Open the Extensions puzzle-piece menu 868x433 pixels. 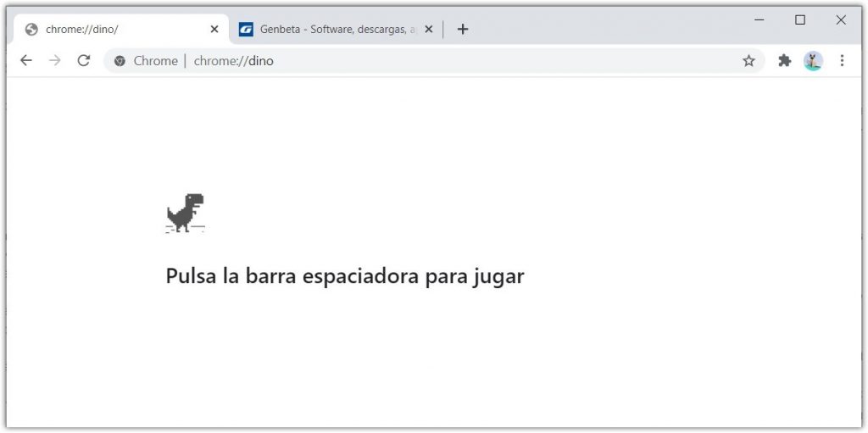coord(784,61)
